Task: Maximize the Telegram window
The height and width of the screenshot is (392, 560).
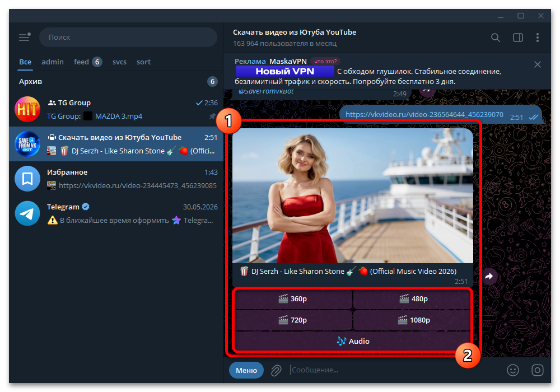Action: 521,16
